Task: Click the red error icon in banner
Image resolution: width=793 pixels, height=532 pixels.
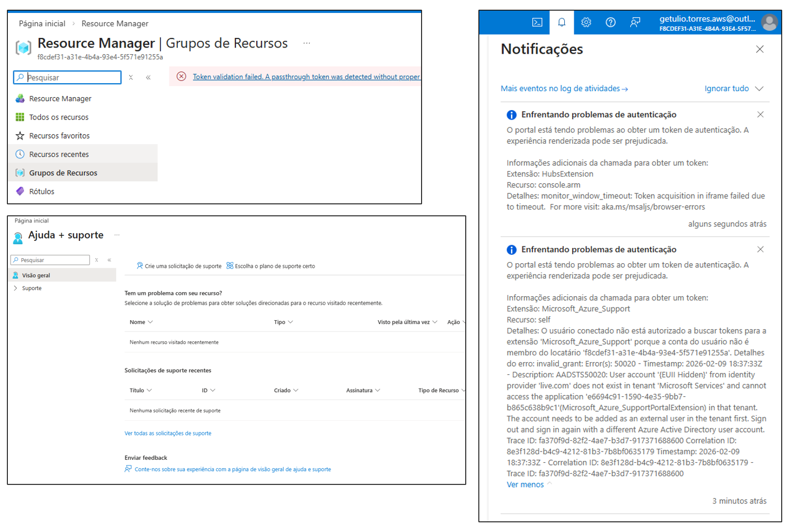Action: click(x=181, y=77)
